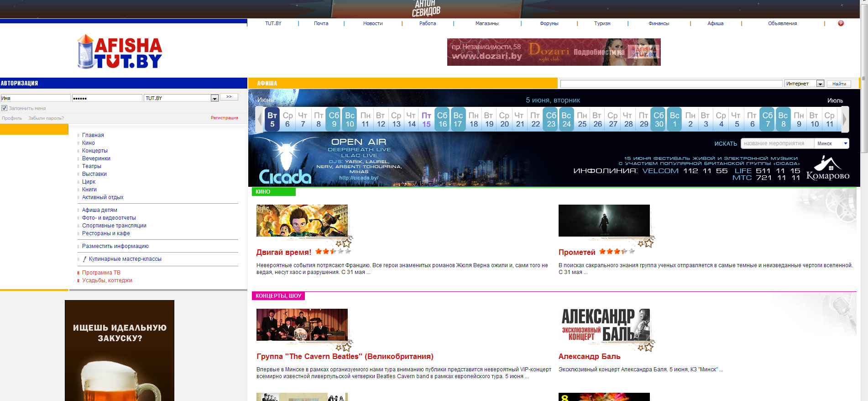Open The Cavern Beatles concert thumbnail

pyautogui.click(x=302, y=325)
